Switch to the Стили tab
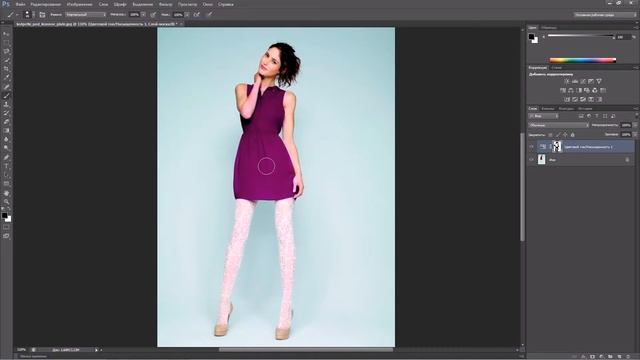This screenshot has width=640, height=360. (x=556, y=68)
